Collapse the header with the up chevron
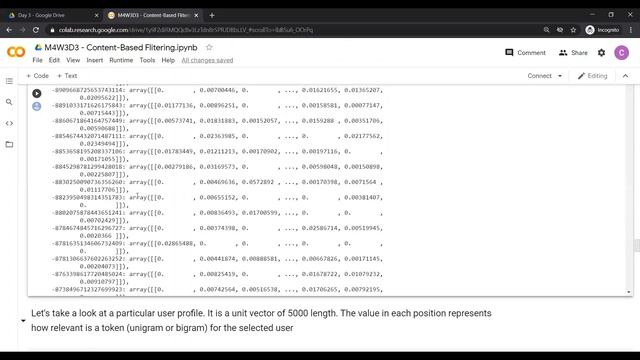640x360 pixels. [625, 76]
